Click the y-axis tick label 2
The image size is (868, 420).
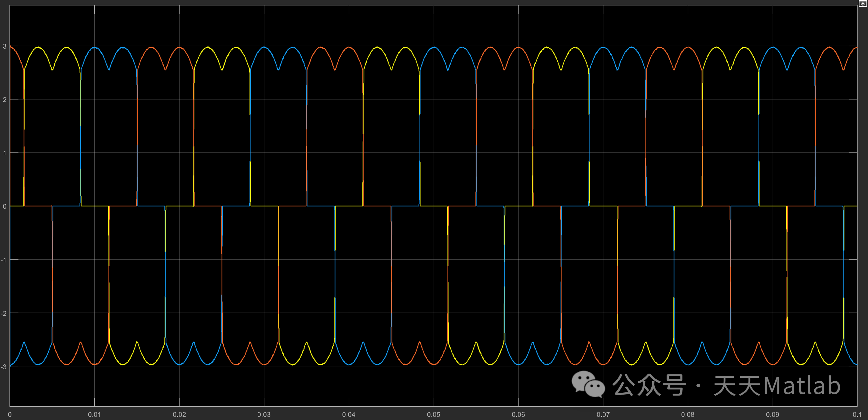pos(4,100)
